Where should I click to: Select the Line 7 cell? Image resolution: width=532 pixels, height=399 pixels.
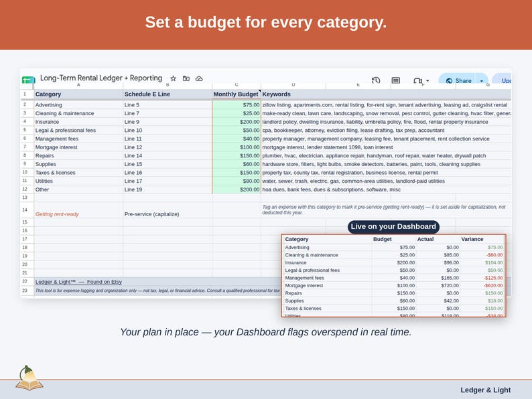[168, 113]
